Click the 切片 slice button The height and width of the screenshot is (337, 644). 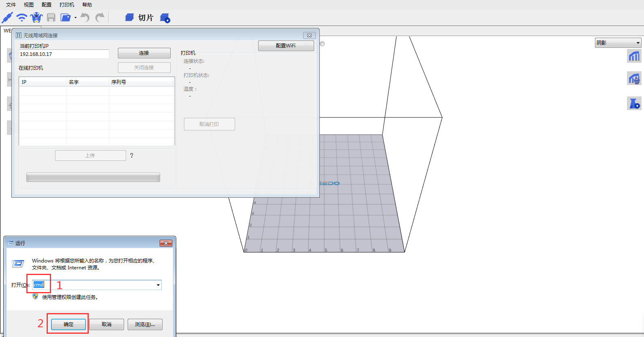(140, 17)
